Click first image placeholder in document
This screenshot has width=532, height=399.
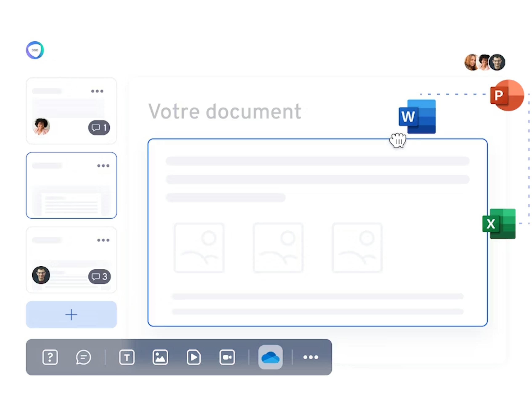click(199, 248)
